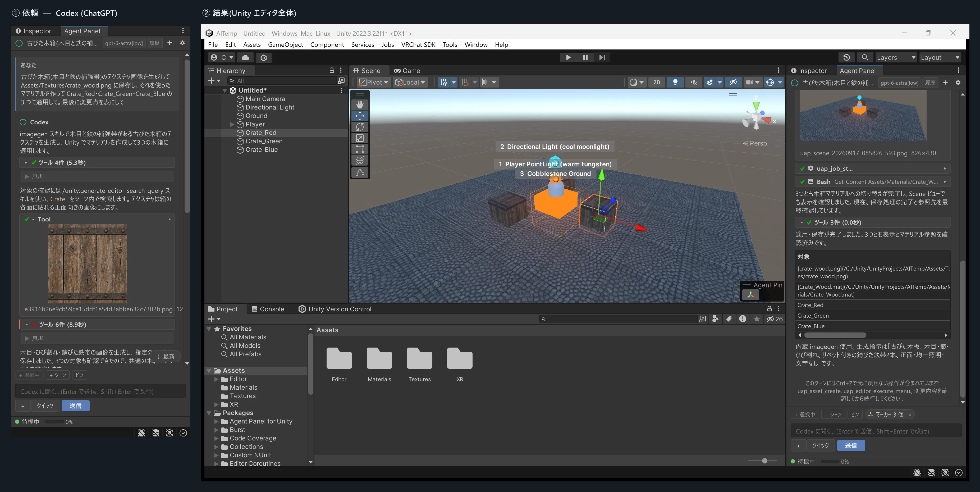
Task: Open the Undo History icon in toolbar
Action: coord(846,57)
